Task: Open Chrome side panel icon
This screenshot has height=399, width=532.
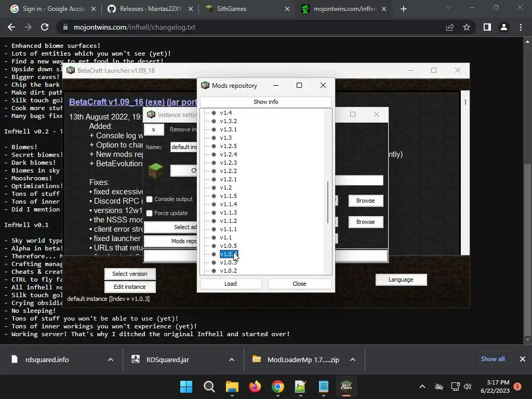Action: (x=487, y=27)
